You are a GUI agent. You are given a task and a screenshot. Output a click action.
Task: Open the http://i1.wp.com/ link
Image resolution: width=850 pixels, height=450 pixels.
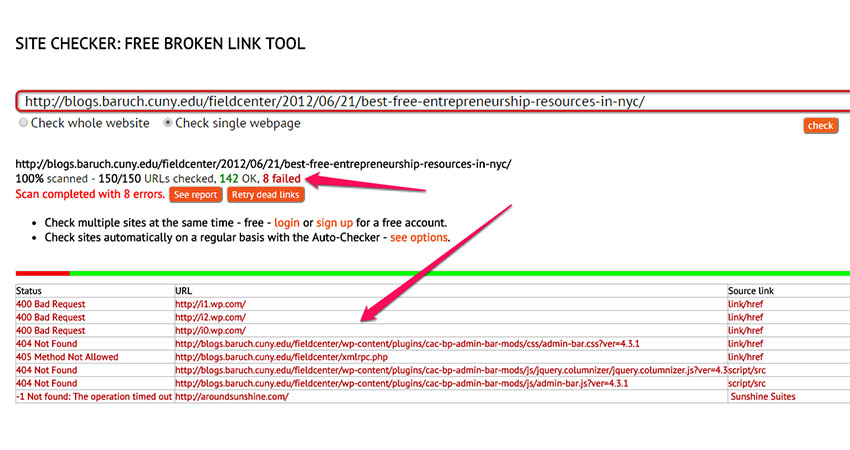tap(210, 304)
